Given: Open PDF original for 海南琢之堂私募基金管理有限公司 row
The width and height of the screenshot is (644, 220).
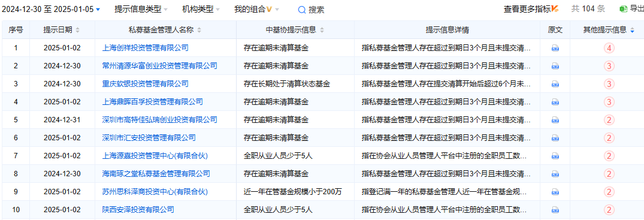Looking at the screenshot, I should coord(555,174).
